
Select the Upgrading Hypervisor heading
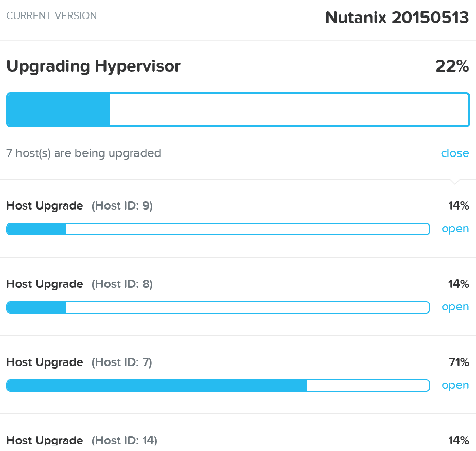[x=93, y=66]
